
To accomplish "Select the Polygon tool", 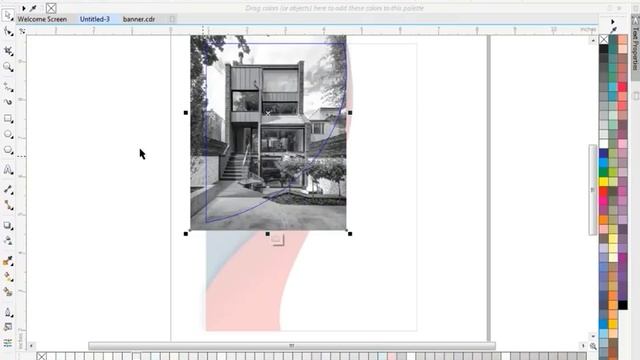I will [x=8, y=150].
